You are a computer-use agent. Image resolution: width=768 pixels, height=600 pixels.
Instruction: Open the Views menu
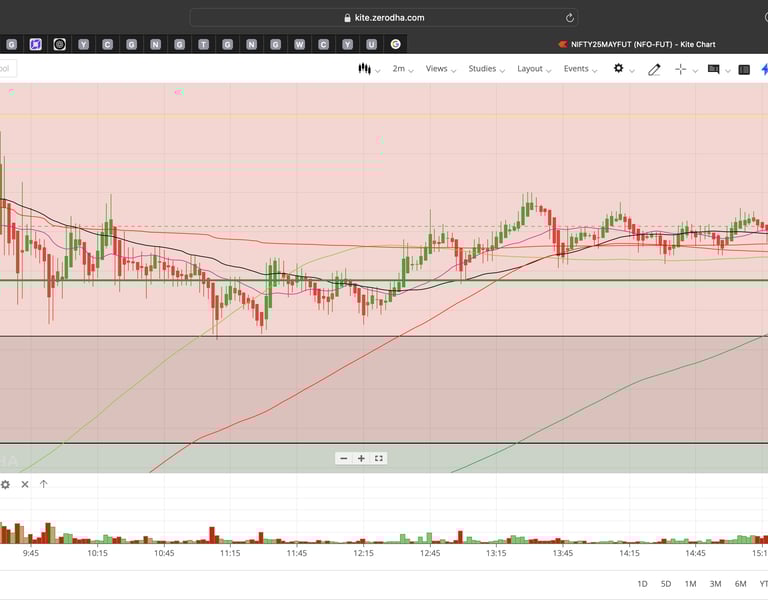441,69
